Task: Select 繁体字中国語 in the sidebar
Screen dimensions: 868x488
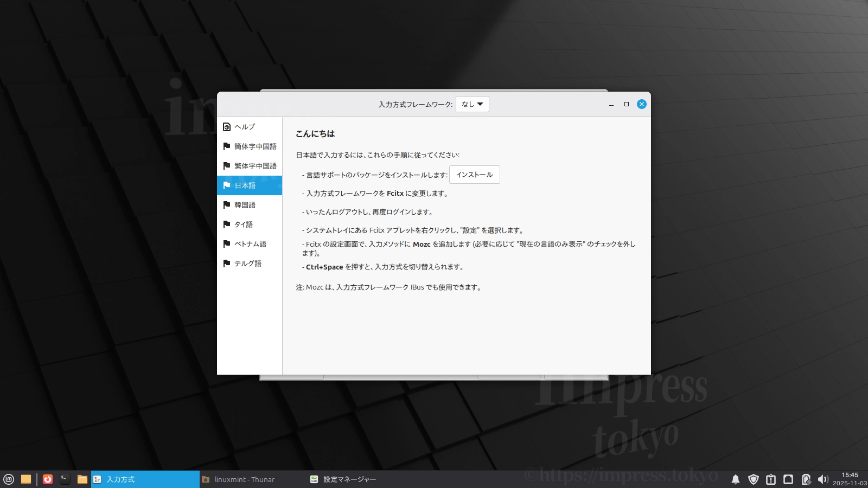Action: (250, 166)
